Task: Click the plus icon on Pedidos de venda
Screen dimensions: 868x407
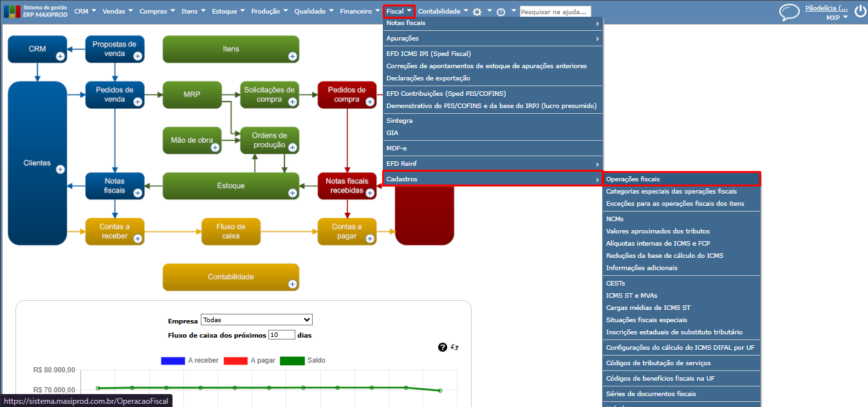Action: click(x=137, y=102)
